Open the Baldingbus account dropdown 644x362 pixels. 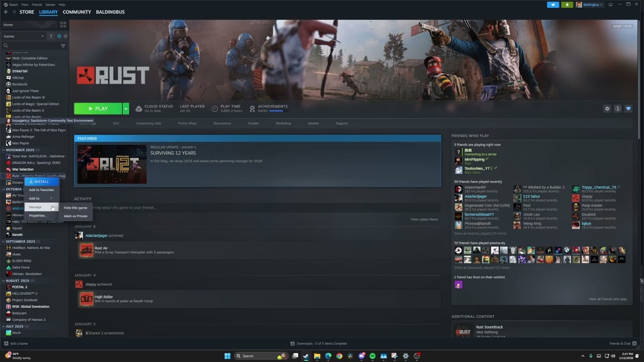coord(589,5)
